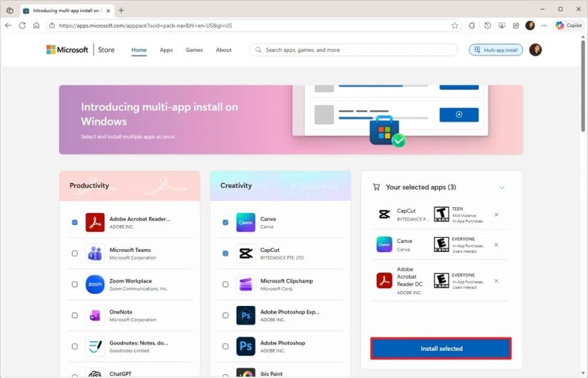Viewport: 588px width, 378px height.
Task: Remove CapCut from selected apps
Action: click(496, 214)
